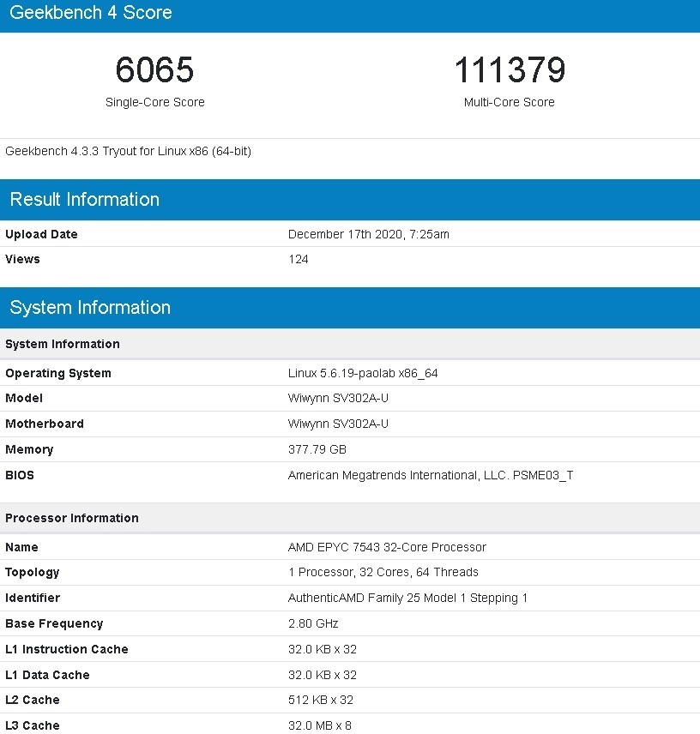Select the L3 value '32.0 MB x 8'
The height and width of the screenshot is (734, 700).
click(319, 725)
